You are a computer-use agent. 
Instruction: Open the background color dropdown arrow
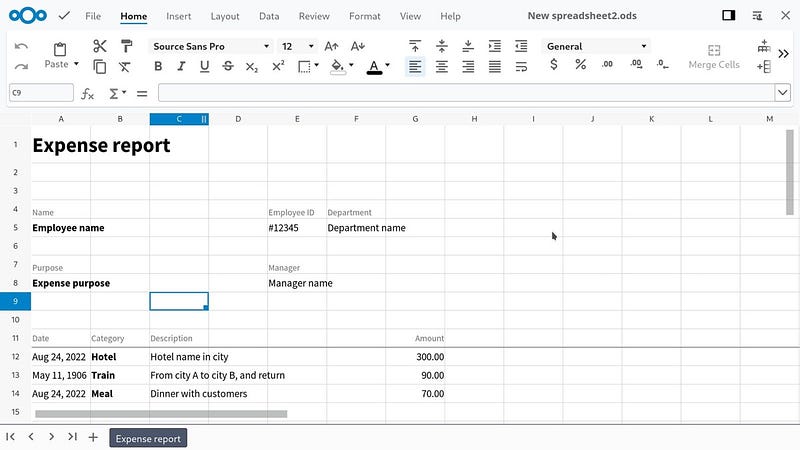[x=351, y=65]
